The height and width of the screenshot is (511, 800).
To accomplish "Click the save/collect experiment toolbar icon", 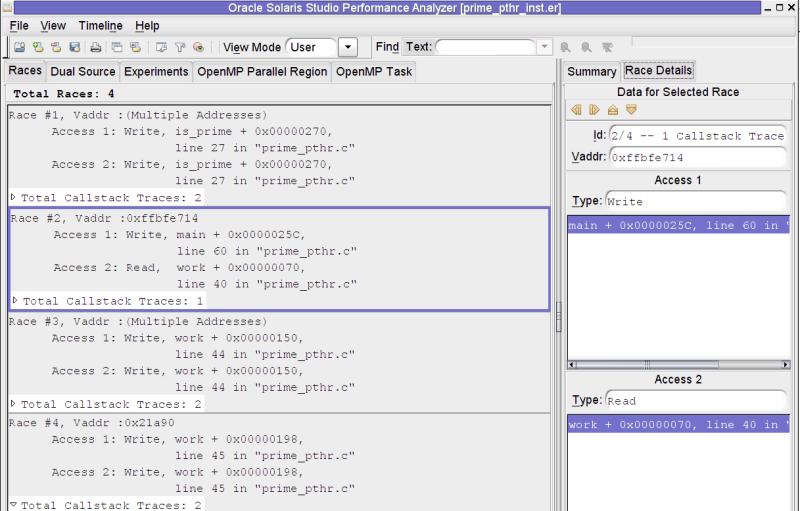I will [x=74, y=47].
